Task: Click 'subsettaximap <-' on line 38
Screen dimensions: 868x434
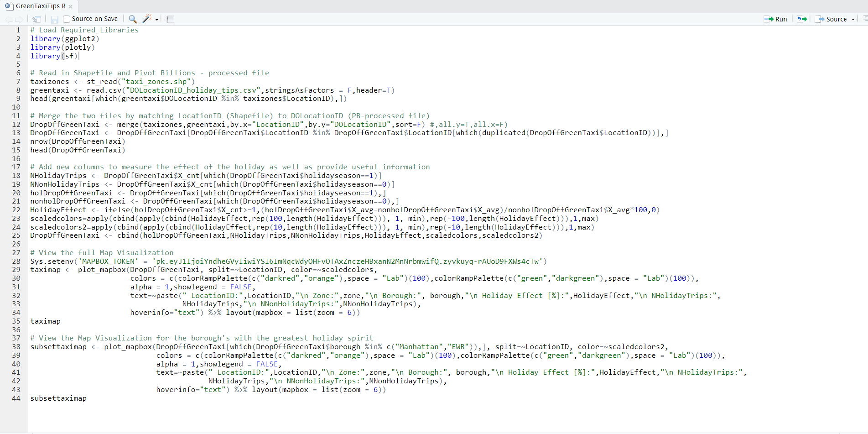Action: [65, 347]
